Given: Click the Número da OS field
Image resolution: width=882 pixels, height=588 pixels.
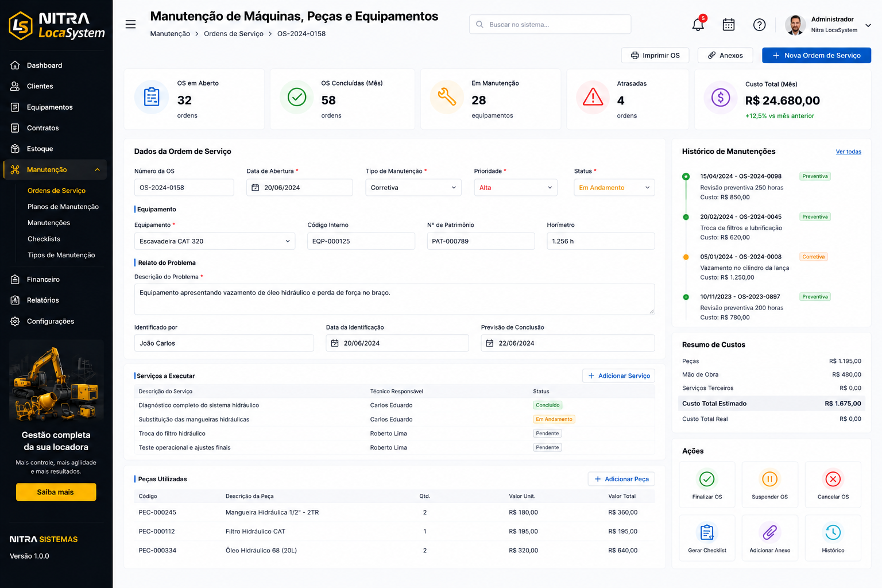Looking at the screenshot, I should [184, 188].
